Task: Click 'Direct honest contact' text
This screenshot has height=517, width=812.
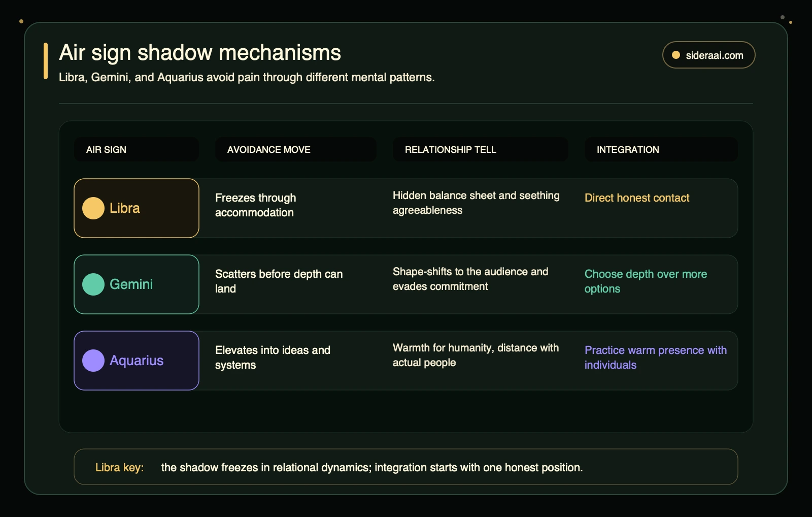Action: 637,198
